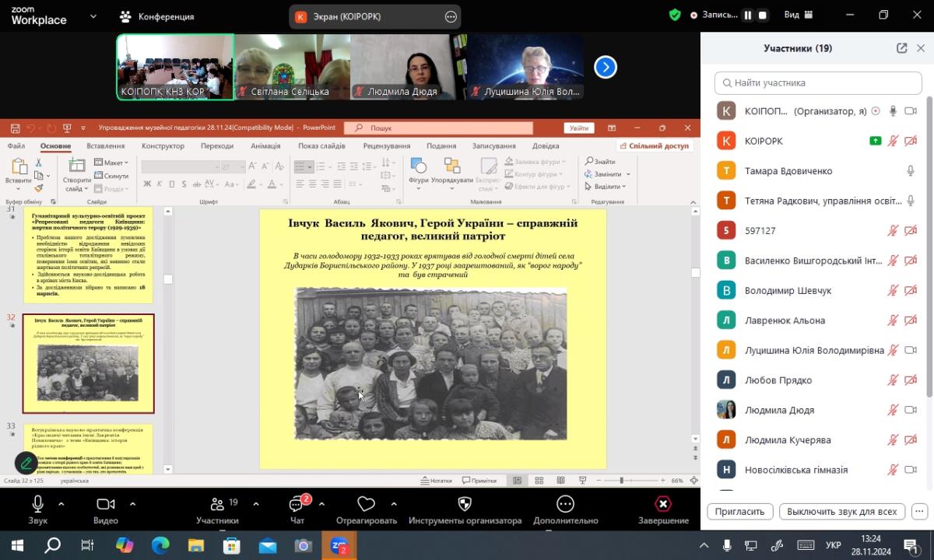Screen dimensions: 934x560
Task: Pause the meeting recording
Action: click(748, 15)
